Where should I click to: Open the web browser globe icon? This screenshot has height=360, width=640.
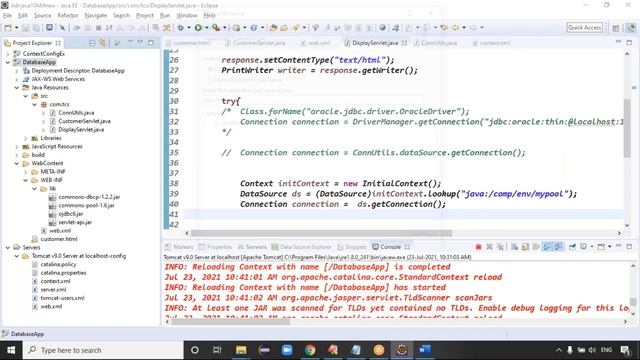pos(382,27)
